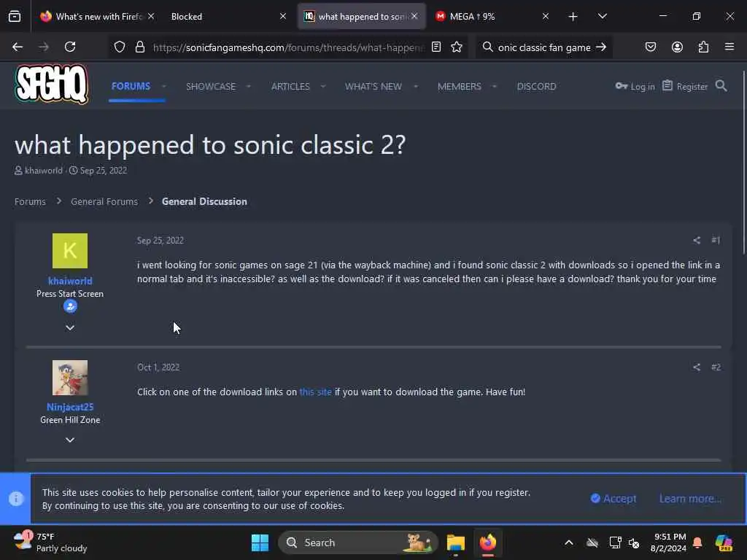Go to General Discussion breadcrumb
Image resolution: width=747 pixels, height=560 pixels.
(204, 201)
